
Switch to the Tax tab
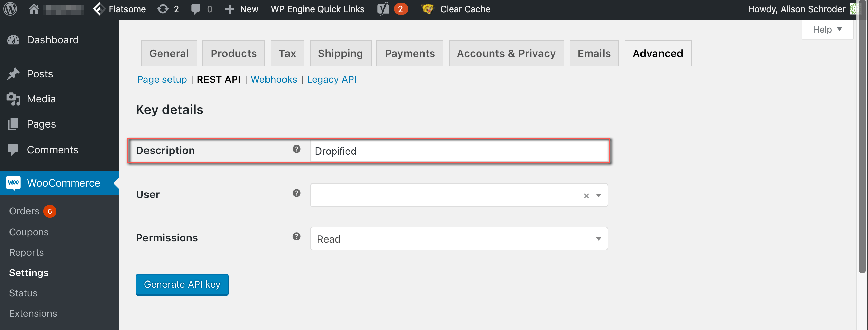click(288, 53)
